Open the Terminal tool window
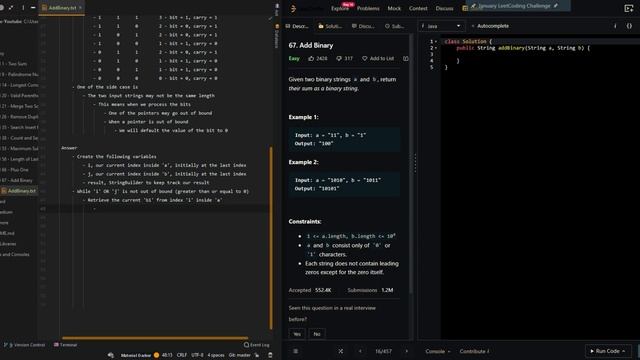 [66, 345]
